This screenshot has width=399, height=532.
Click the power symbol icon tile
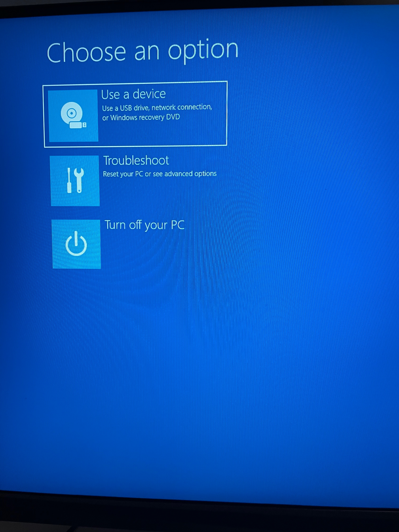(76, 244)
